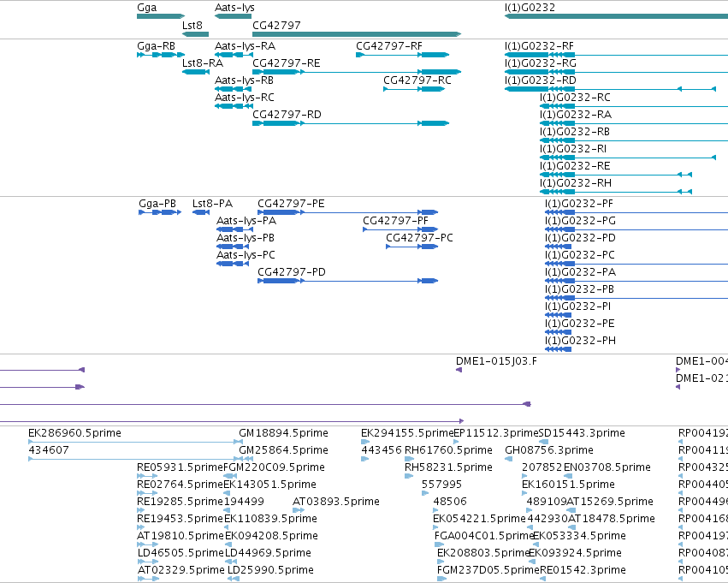
Task: Click CG42797-PF protein label
Action: pyautogui.click(x=395, y=221)
